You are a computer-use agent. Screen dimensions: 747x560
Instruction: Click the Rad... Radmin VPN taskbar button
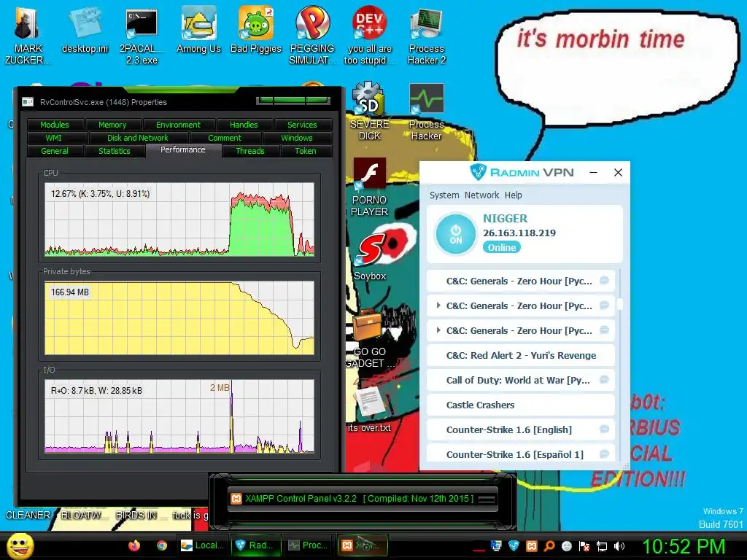pos(256,545)
